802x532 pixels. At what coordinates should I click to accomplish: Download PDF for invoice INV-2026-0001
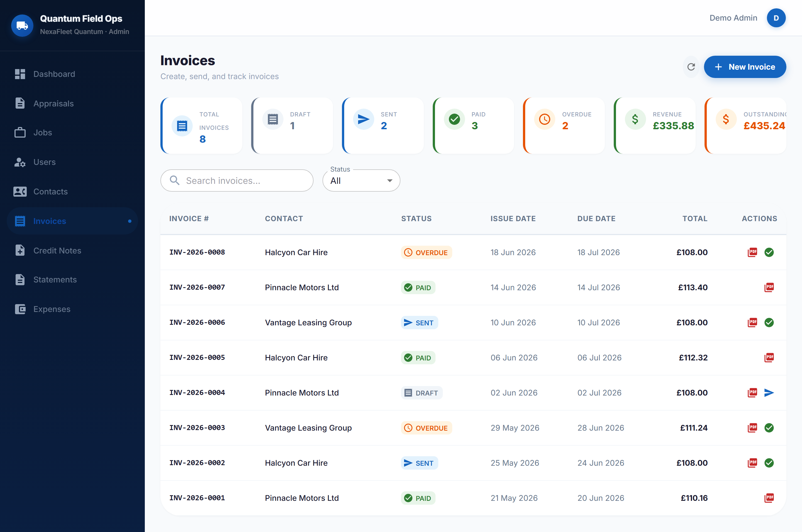tap(769, 498)
